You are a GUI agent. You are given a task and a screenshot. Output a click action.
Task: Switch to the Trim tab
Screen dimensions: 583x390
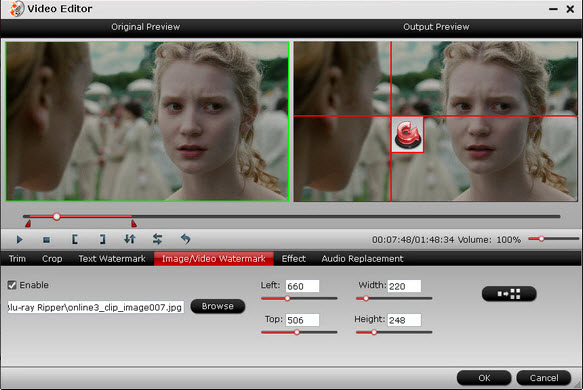(x=17, y=259)
